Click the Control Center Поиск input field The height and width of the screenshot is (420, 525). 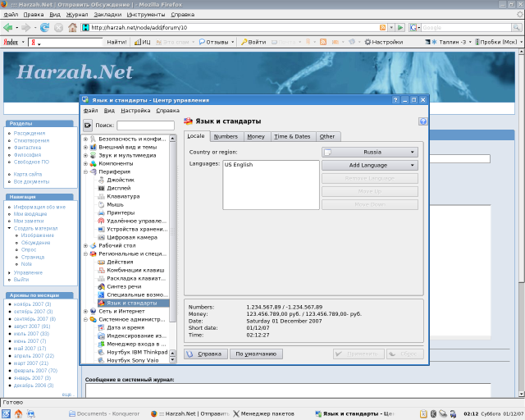tap(146, 126)
